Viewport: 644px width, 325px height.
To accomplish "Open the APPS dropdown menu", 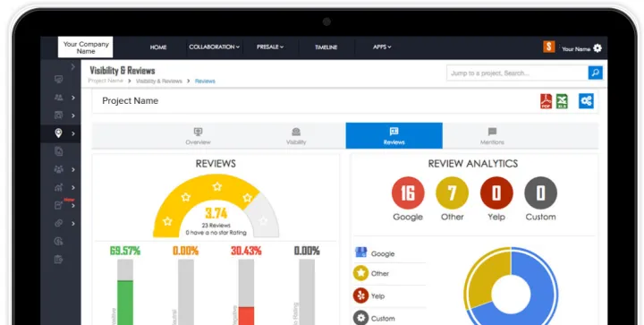I will 382,47.
